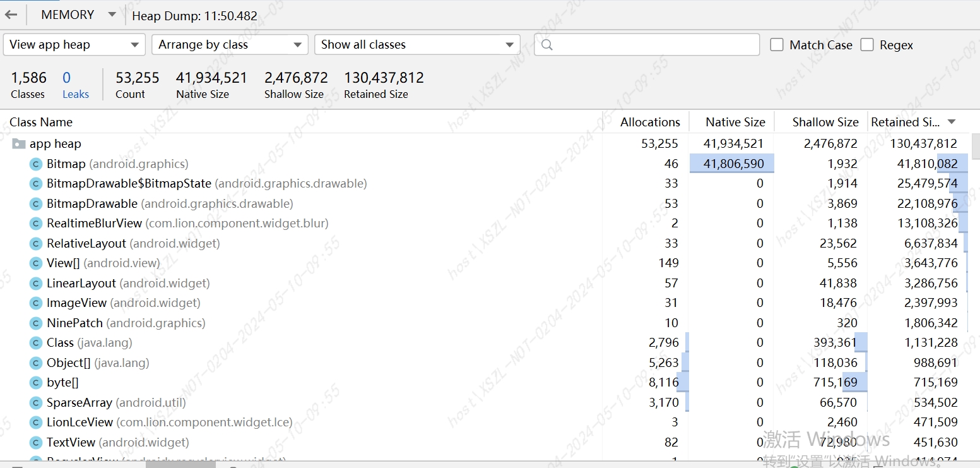Toggle the Regex checkbox
Screen dimensions: 980x468
(x=868, y=45)
